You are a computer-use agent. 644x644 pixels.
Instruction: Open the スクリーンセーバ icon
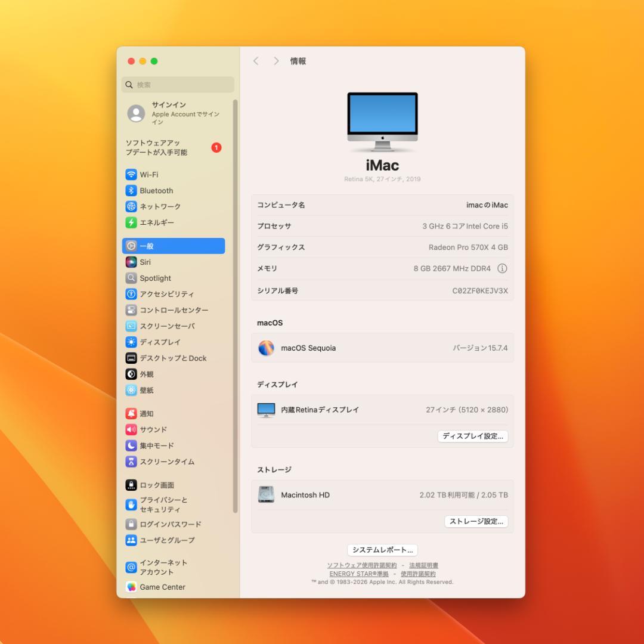pos(131,326)
